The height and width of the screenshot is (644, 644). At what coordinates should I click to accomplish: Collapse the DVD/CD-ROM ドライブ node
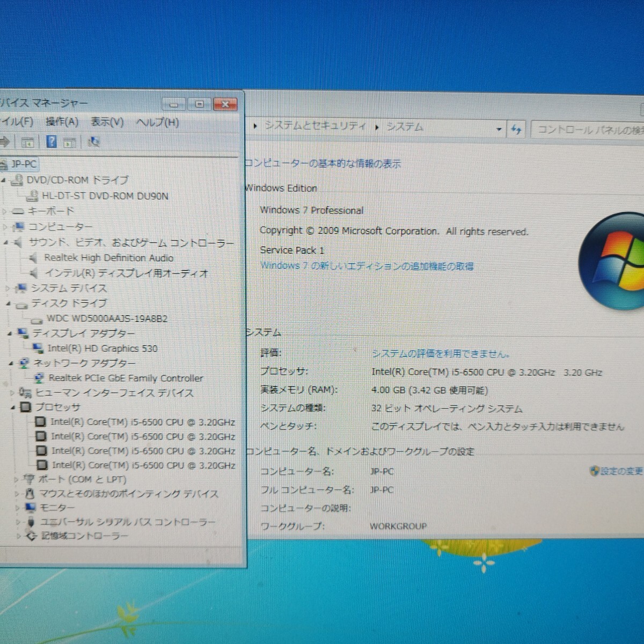point(4,181)
